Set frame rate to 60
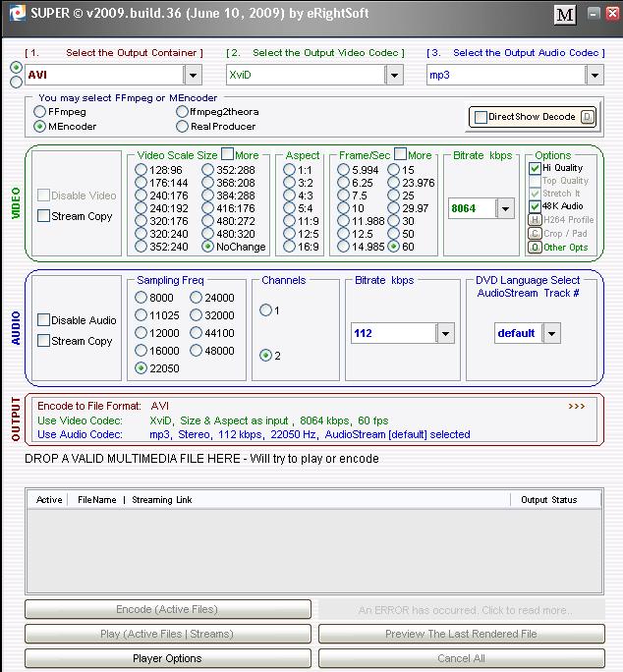Viewport: 623px width, 672px height. (394, 247)
